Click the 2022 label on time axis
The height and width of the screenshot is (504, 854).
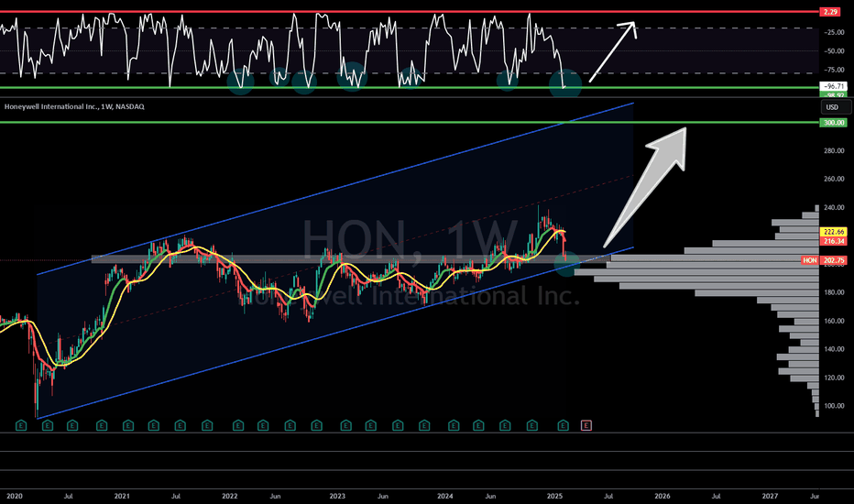[230, 497]
